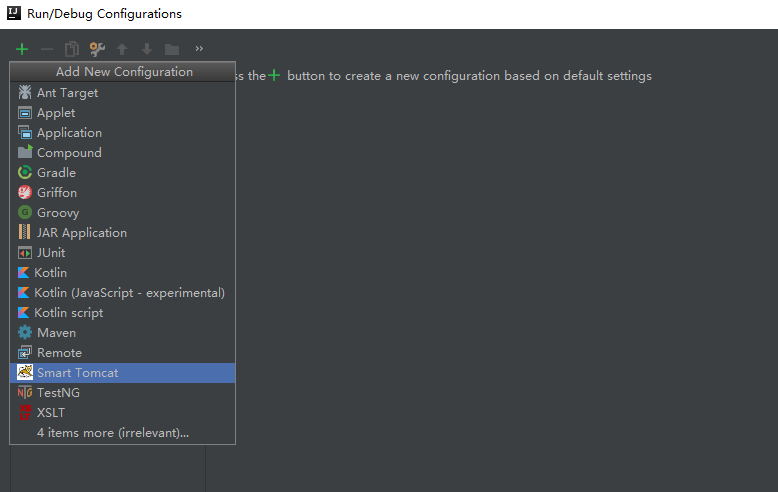This screenshot has height=492, width=778.
Task: Pick the Application configuration type
Action: [69, 133]
